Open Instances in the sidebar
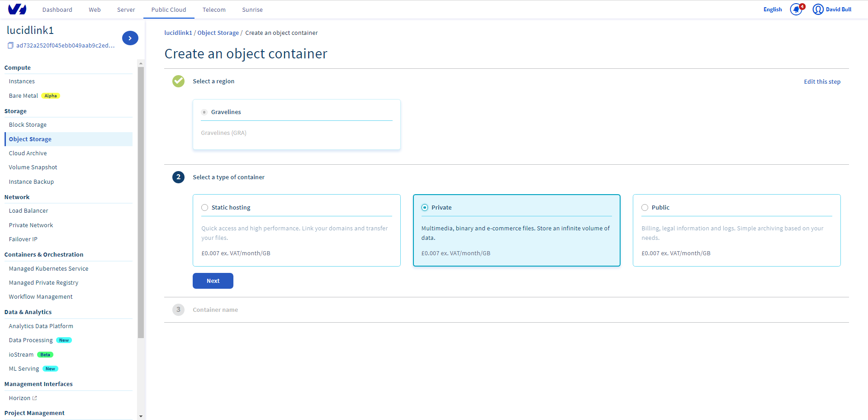The width and height of the screenshot is (868, 420). coord(22,81)
